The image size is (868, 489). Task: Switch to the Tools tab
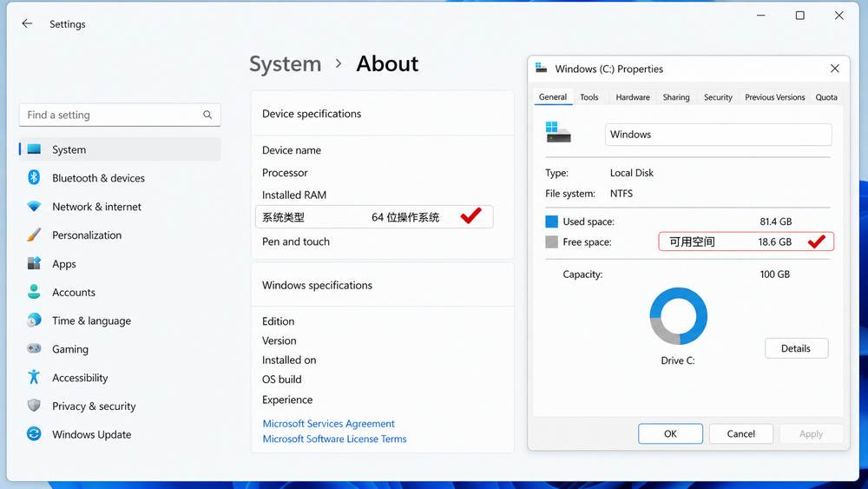coord(589,97)
